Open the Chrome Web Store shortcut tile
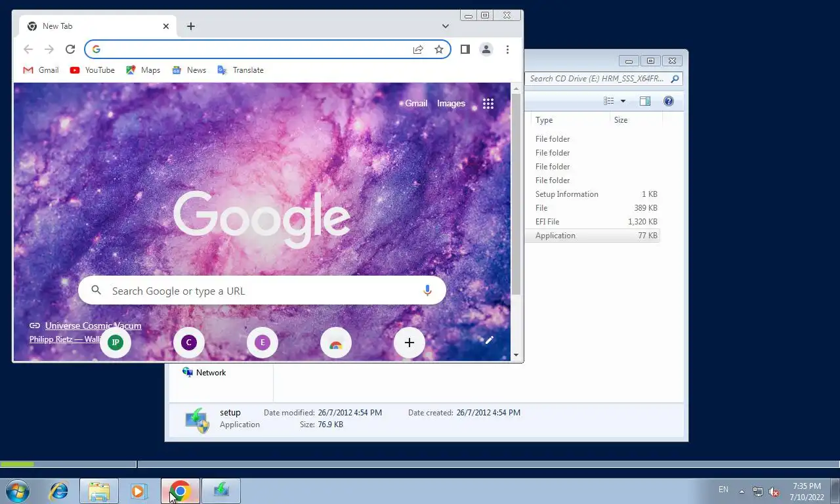The width and height of the screenshot is (840, 504). pyautogui.click(x=336, y=343)
